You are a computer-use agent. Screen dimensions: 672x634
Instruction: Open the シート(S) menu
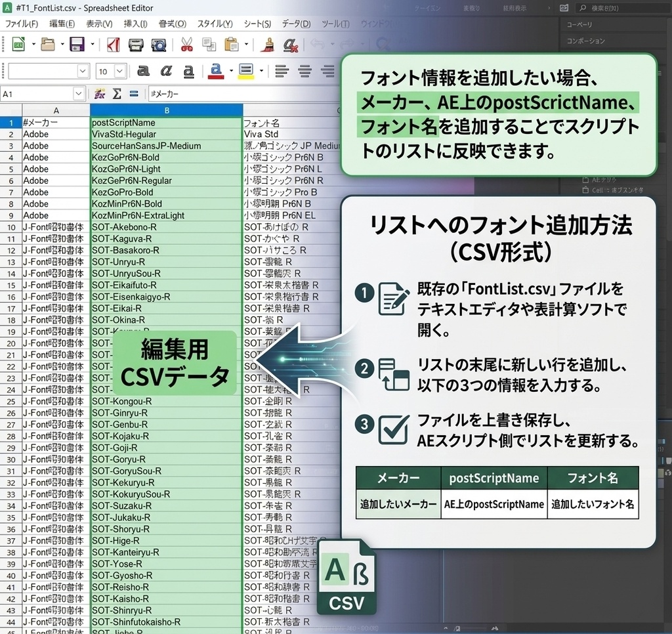257,24
